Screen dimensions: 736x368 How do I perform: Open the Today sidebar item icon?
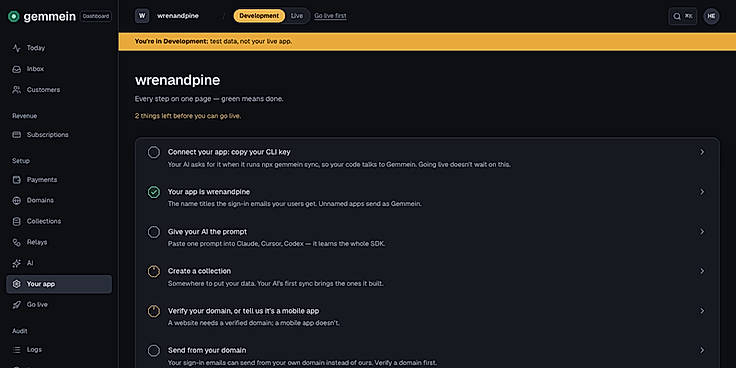(16, 48)
